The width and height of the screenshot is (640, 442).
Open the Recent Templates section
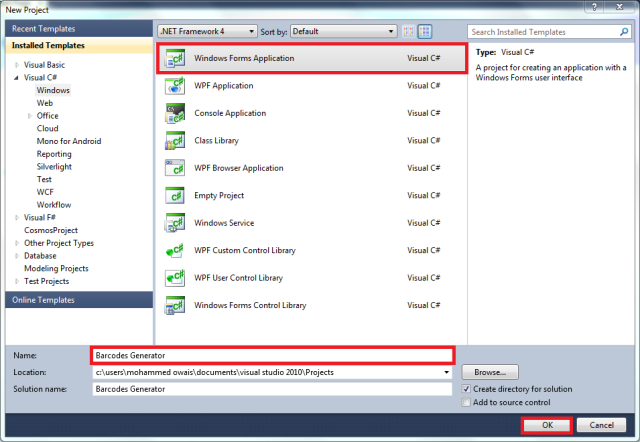point(79,29)
